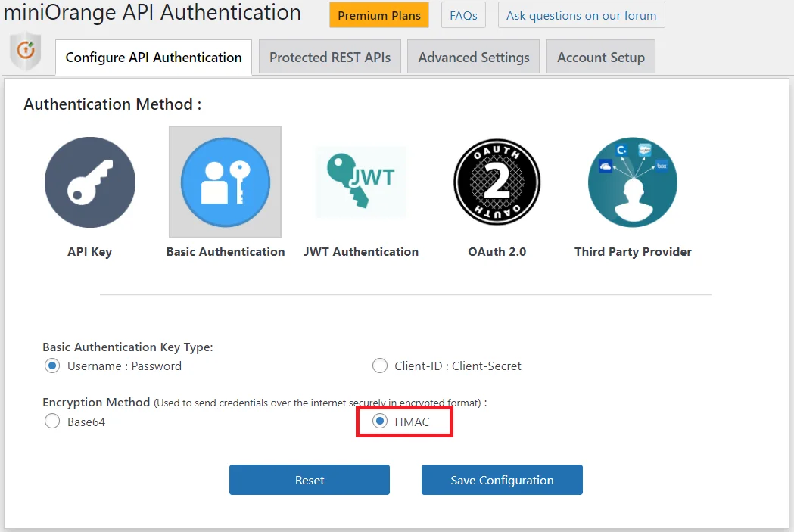Click the Basic Authentication Key Type label
Image resolution: width=794 pixels, height=532 pixels.
[128, 347]
